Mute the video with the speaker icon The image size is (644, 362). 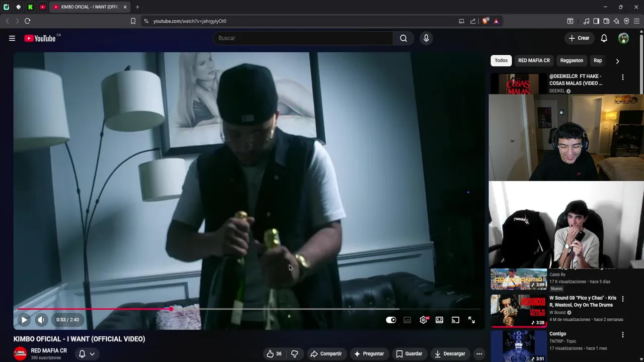tap(41, 320)
